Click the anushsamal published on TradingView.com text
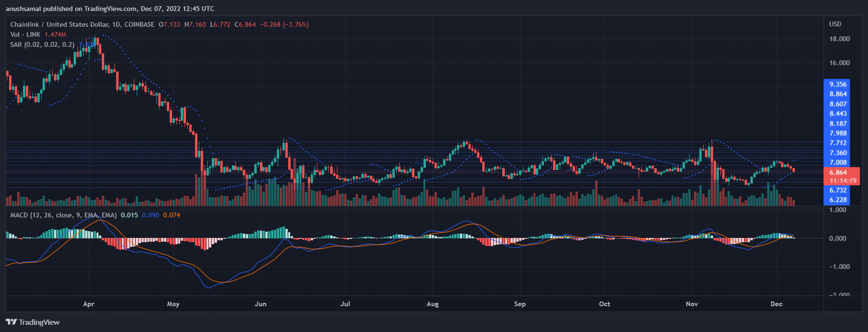This screenshot has width=868, height=332. [110, 9]
